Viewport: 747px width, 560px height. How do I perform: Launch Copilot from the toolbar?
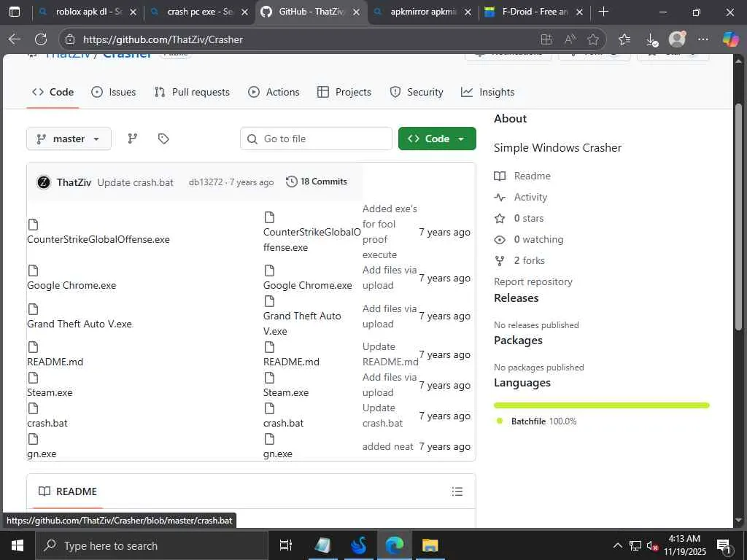(x=730, y=39)
